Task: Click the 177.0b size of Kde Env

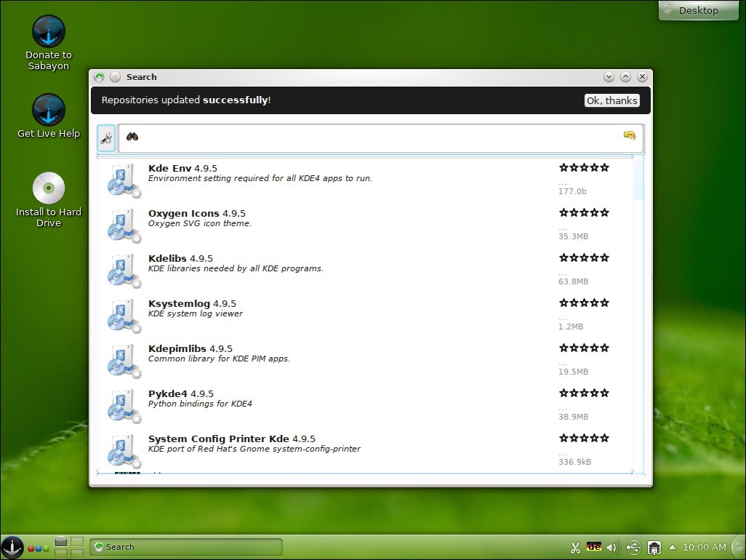Action: pos(572,191)
